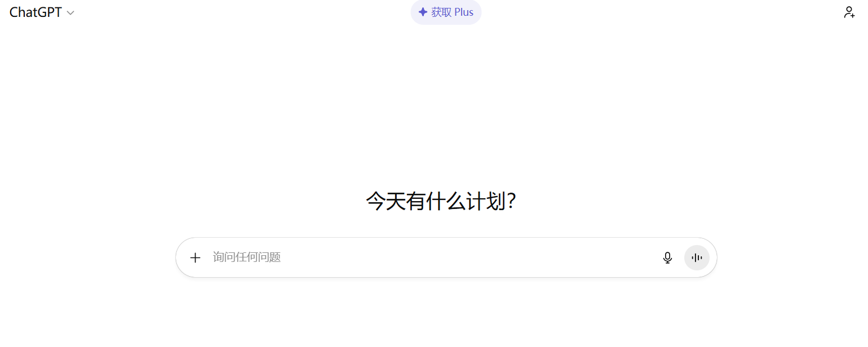
Task: Click the mic icon inside the composer
Action: [x=667, y=257]
